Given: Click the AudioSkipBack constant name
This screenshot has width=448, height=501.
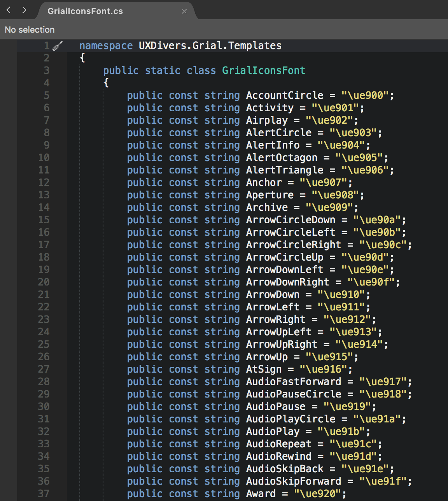Looking at the screenshot, I should [x=285, y=469].
